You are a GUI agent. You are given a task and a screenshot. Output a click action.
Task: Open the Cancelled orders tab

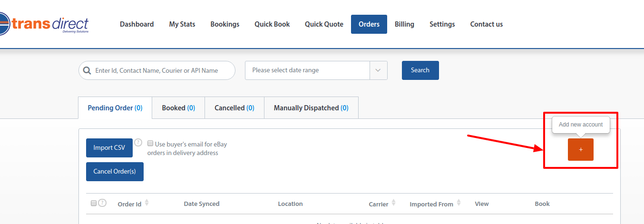point(234,108)
